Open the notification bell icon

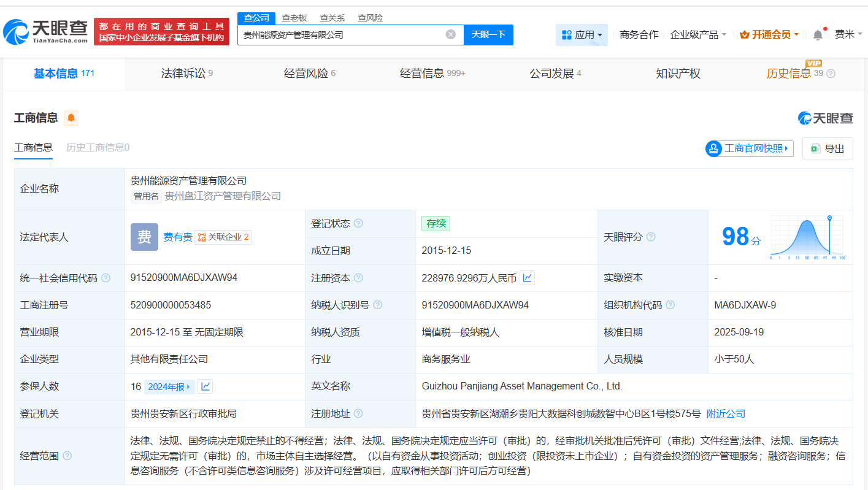pyautogui.click(x=817, y=34)
